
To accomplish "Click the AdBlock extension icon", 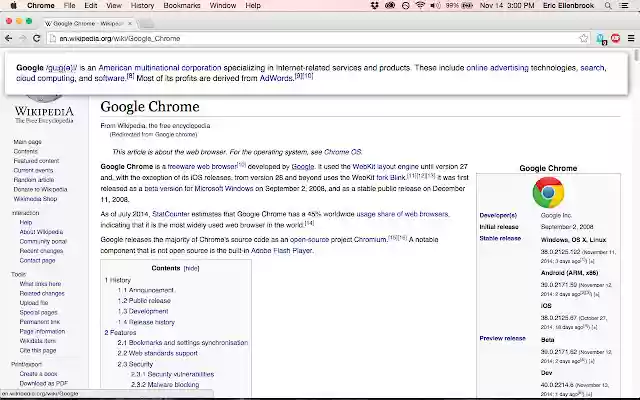I will click(x=616, y=38).
